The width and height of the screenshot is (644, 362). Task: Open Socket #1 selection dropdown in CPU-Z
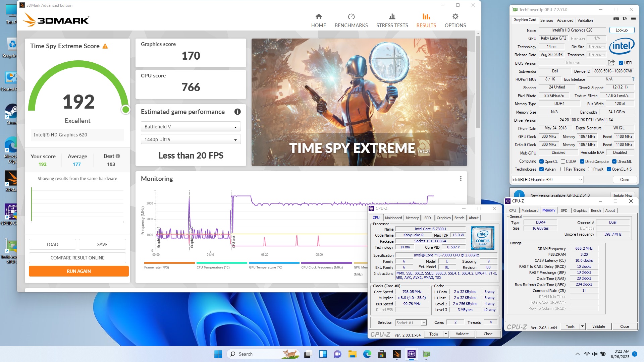coord(411,323)
